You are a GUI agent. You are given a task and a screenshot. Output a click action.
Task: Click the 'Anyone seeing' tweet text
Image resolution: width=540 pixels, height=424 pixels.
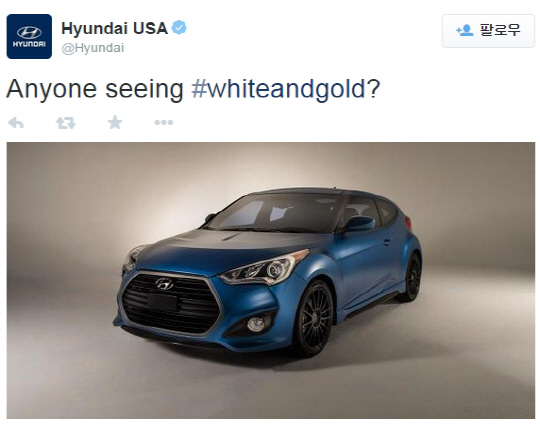point(95,89)
